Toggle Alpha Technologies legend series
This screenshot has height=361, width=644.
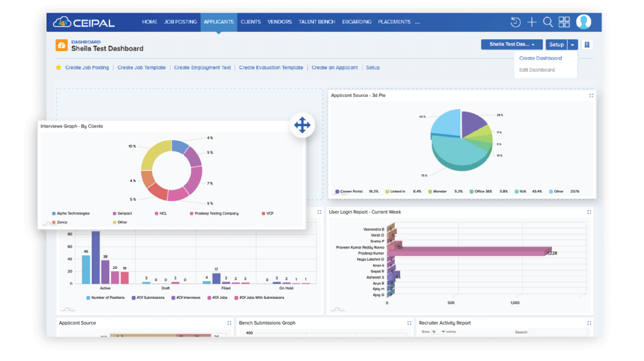73,214
